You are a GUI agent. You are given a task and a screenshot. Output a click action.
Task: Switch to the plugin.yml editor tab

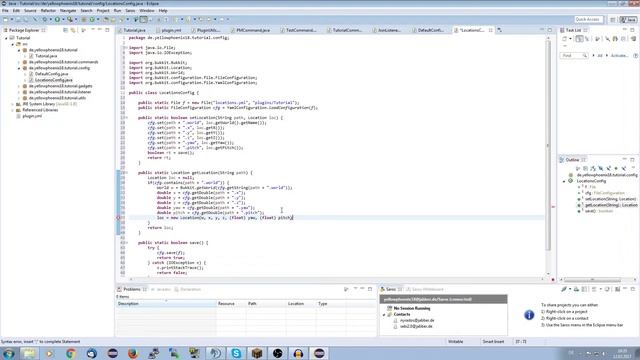coord(171,30)
